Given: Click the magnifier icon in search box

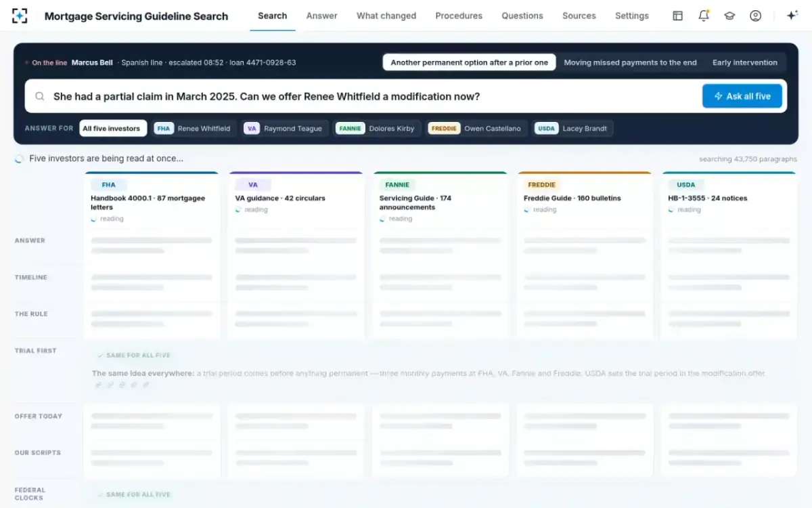Looking at the screenshot, I should (x=41, y=96).
